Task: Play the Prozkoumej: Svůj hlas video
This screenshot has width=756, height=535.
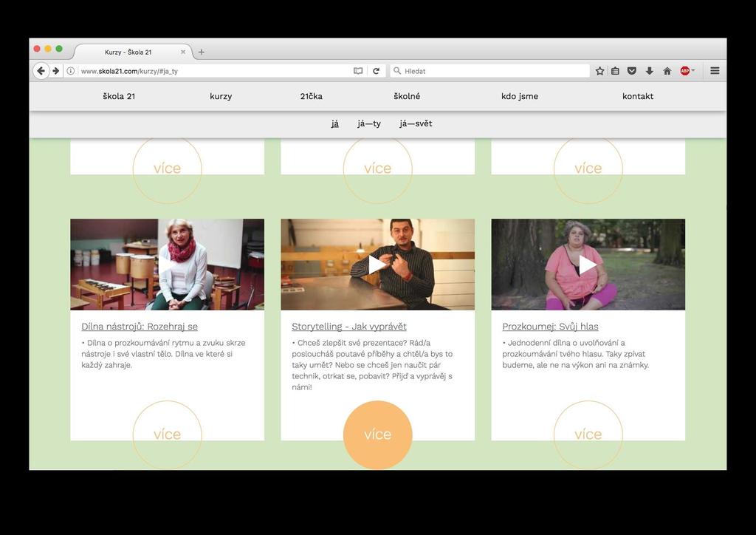Action: pos(588,265)
